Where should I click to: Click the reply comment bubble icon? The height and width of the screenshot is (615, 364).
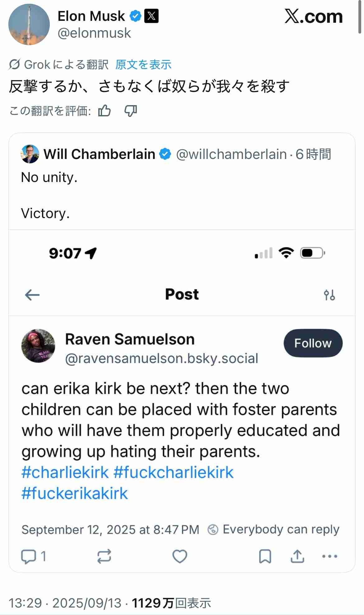pyautogui.click(x=28, y=557)
